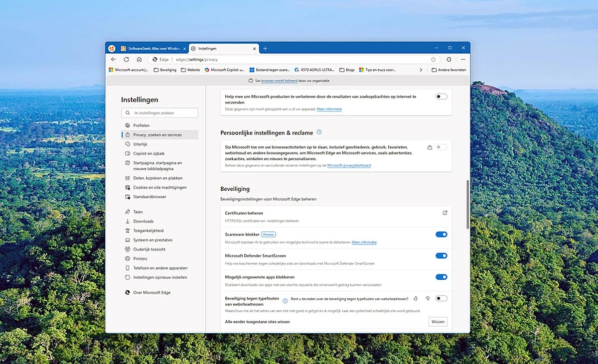This screenshot has width=598, height=364.
Task: Add this page to favorites star
Action: tap(434, 59)
